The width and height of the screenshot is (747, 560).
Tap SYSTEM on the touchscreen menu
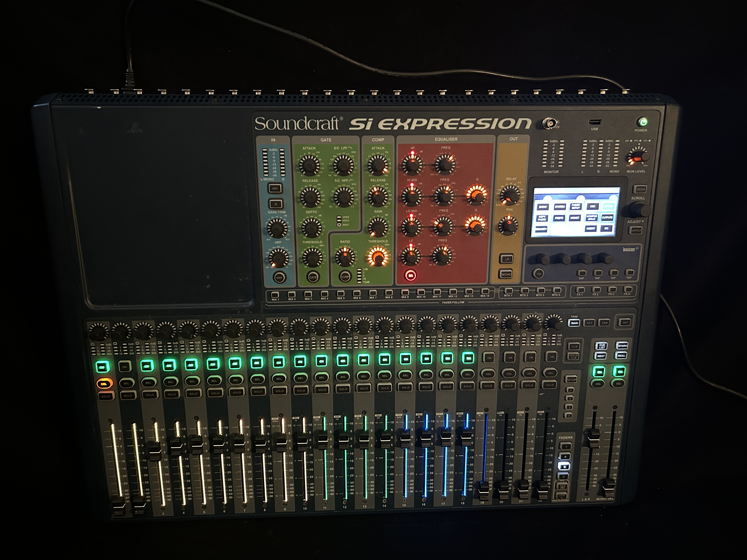pyautogui.click(x=560, y=207)
